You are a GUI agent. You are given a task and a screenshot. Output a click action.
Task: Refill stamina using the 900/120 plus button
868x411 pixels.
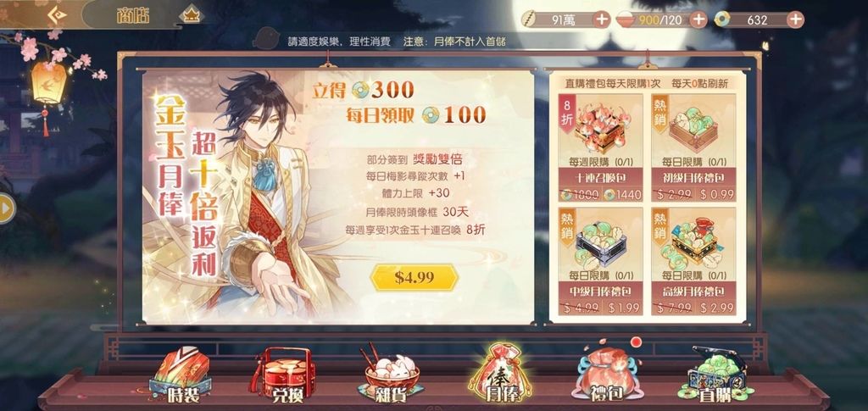pos(698,19)
